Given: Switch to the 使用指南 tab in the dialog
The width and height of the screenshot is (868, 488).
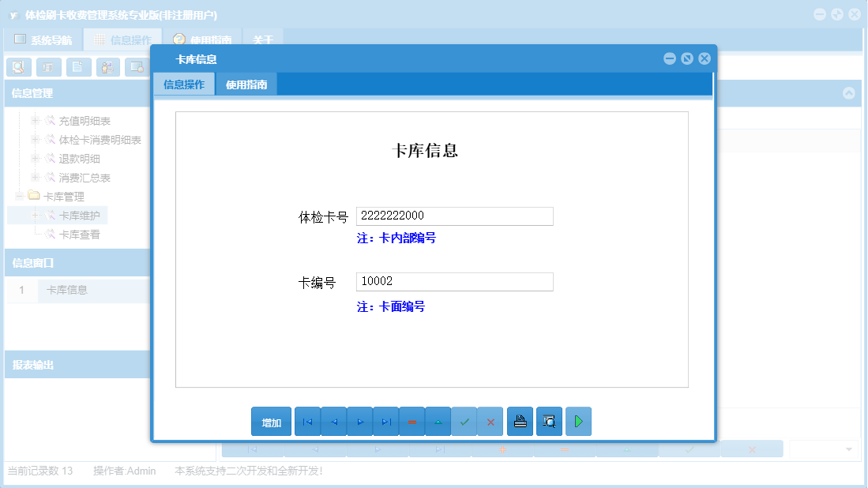Looking at the screenshot, I should [247, 82].
